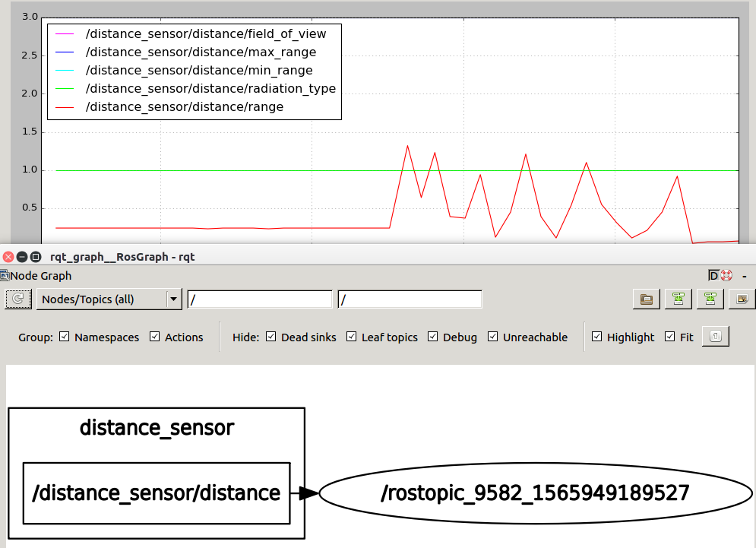Toggle the Unreachable hide checkbox
The height and width of the screenshot is (548, 756).
(x=493, y=336)
